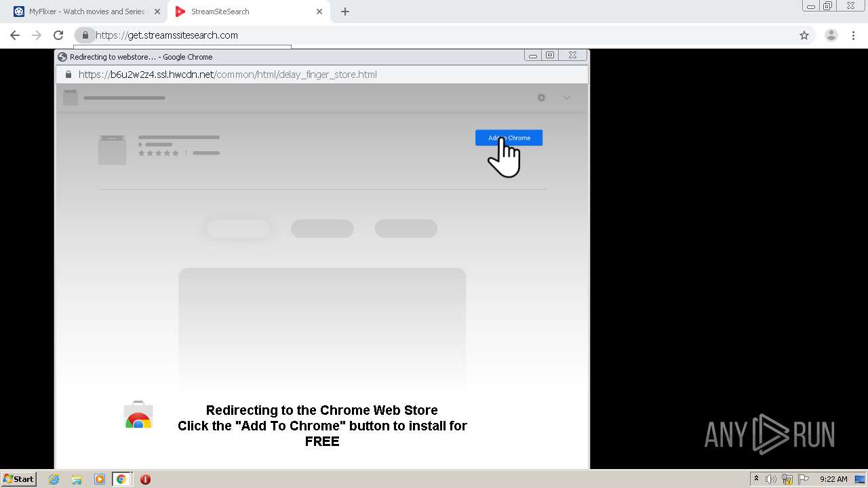Select the third pill tab placeholder

(x=406, y=228)
